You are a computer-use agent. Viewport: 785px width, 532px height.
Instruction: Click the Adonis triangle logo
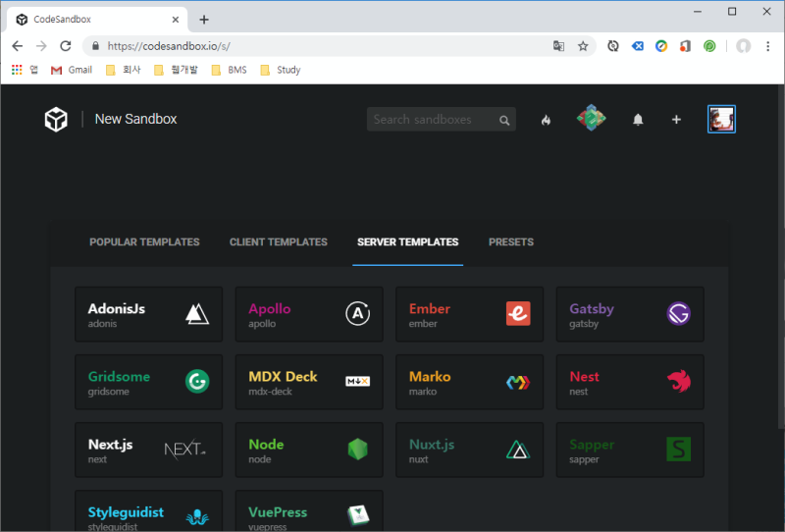point(197,314)
